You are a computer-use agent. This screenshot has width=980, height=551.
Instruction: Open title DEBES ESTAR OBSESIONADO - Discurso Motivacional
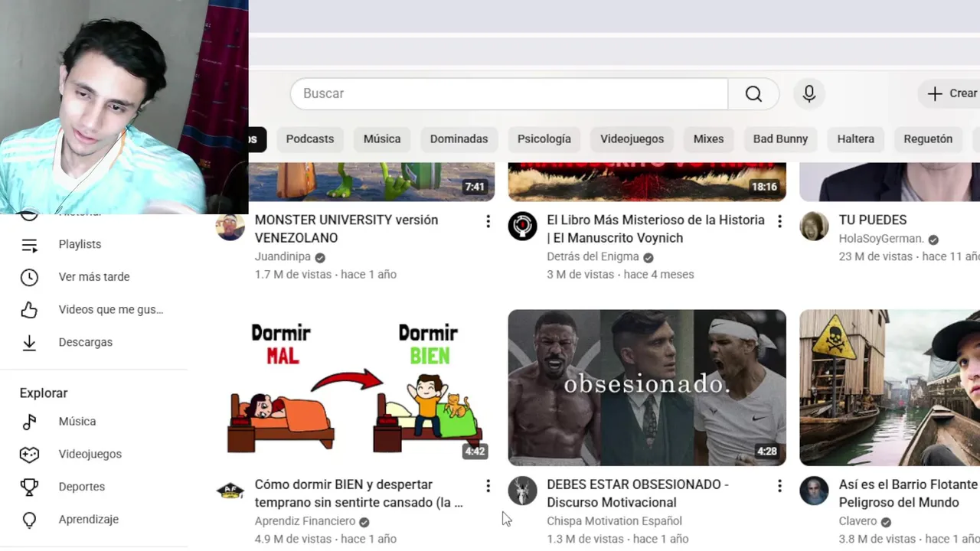point(637,494)
